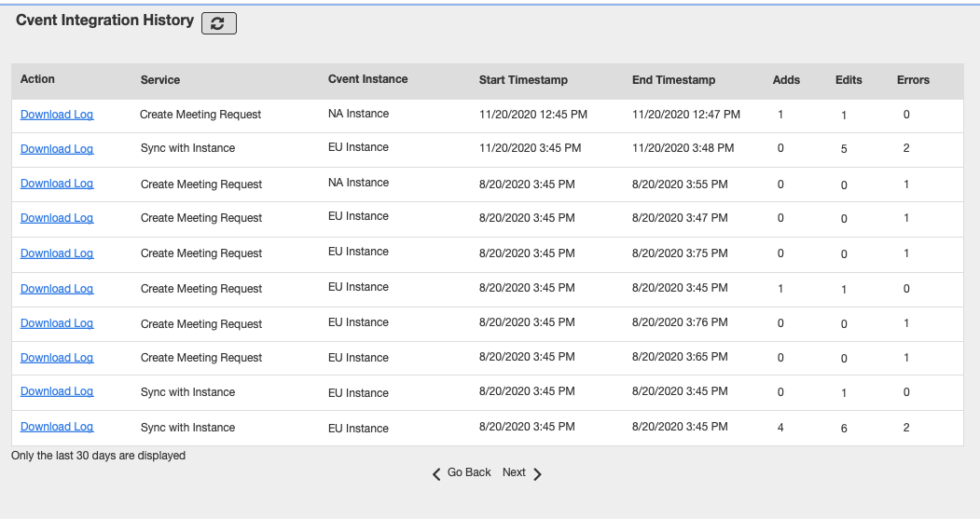This screenshot has height=519, width=980.
Task: Click the End Timestamp column header
Action: [x=673, y=80]
